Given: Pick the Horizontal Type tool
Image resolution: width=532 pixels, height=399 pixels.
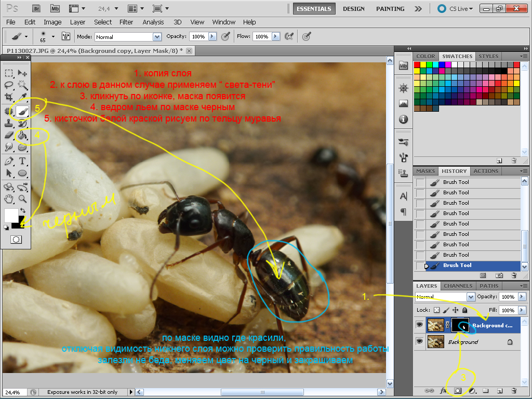Looking at the screenshot, I should pos(22,161).
